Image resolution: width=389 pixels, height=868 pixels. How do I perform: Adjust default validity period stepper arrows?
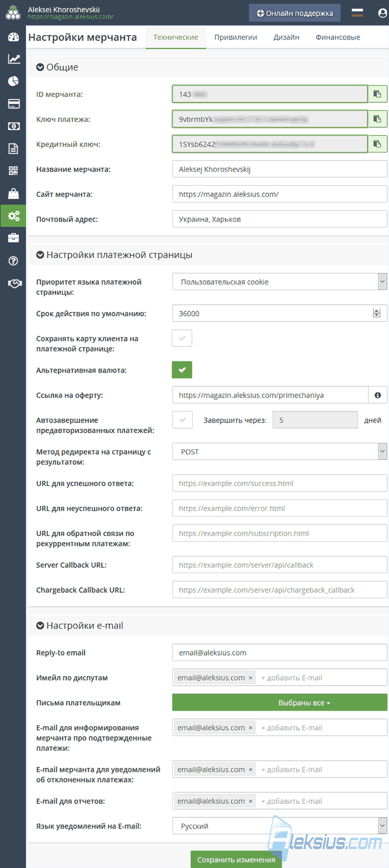click(x=376, y=314)
